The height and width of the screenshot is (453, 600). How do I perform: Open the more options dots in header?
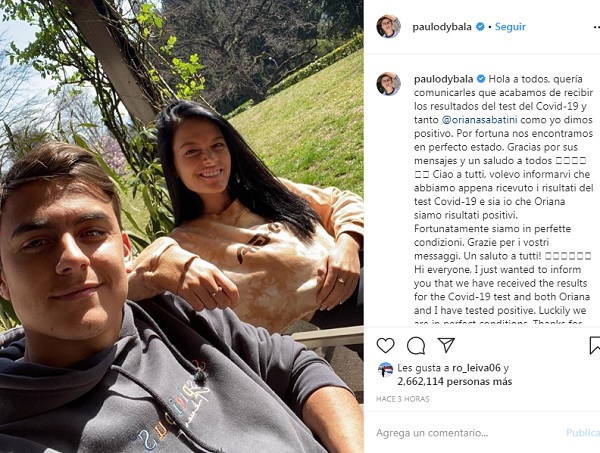point(597,27)
